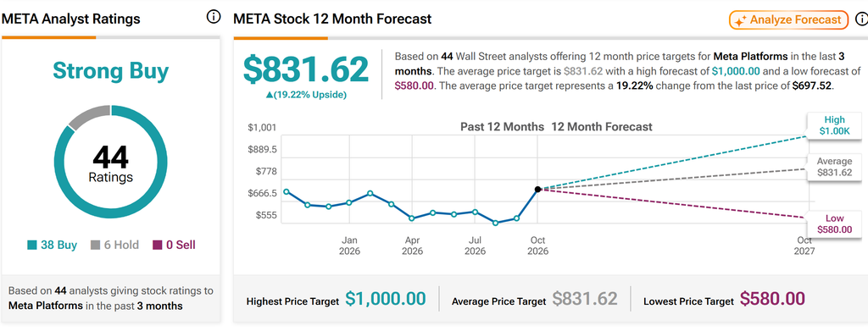
Task: Click Highest Price Target value $1,000.00
Action: 386,299
